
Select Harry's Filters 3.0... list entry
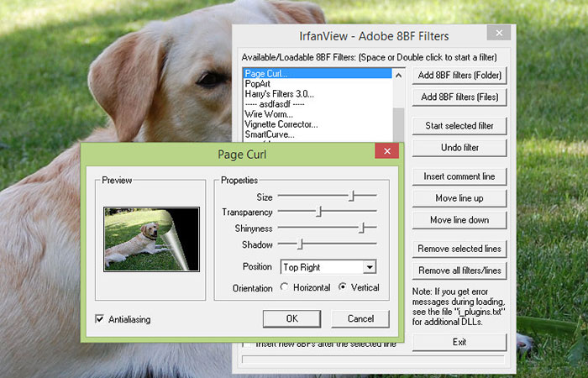click(x=318, y=94)
